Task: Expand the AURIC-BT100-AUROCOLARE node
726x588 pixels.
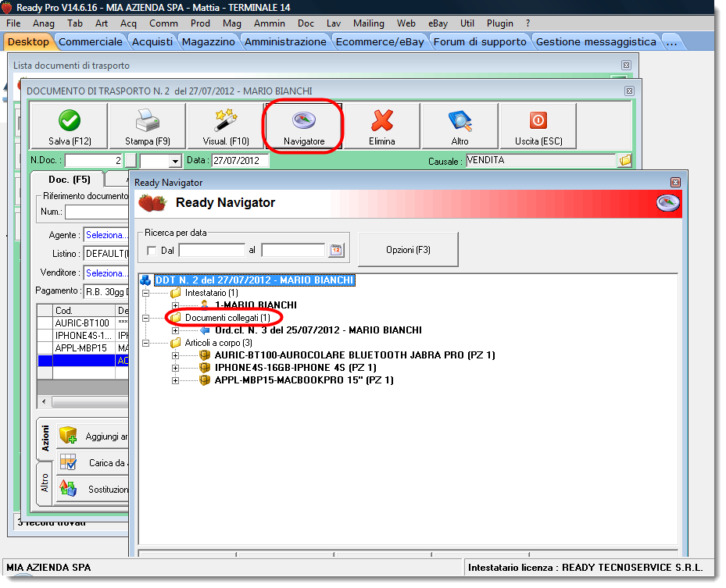Action: pyautogui.click(x=175, y=355)
